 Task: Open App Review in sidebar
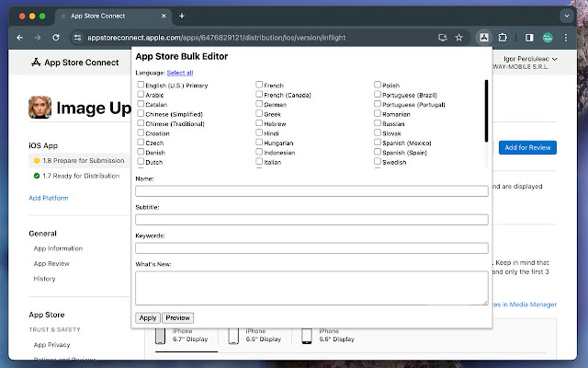pos(51,264)
